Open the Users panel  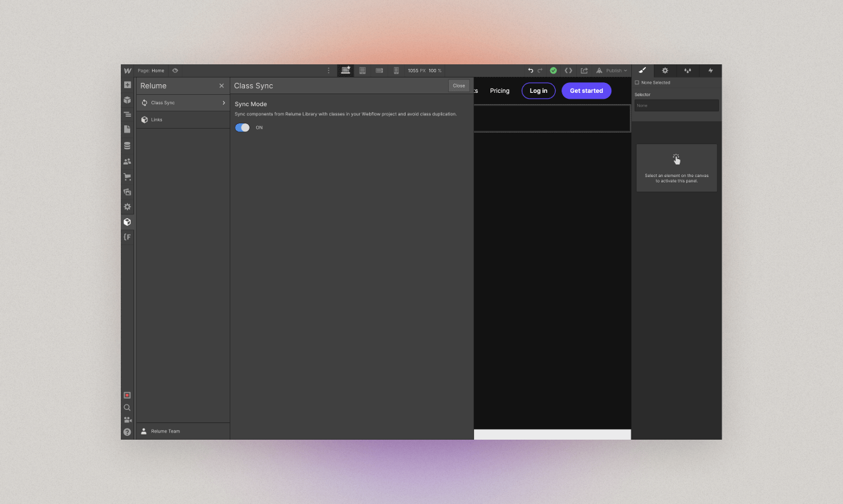[x=127, y=161]
